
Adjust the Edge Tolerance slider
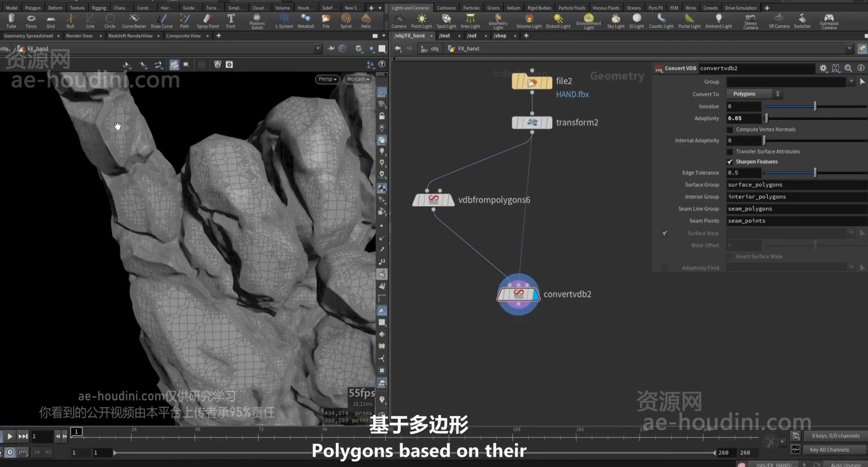point(815,173)
